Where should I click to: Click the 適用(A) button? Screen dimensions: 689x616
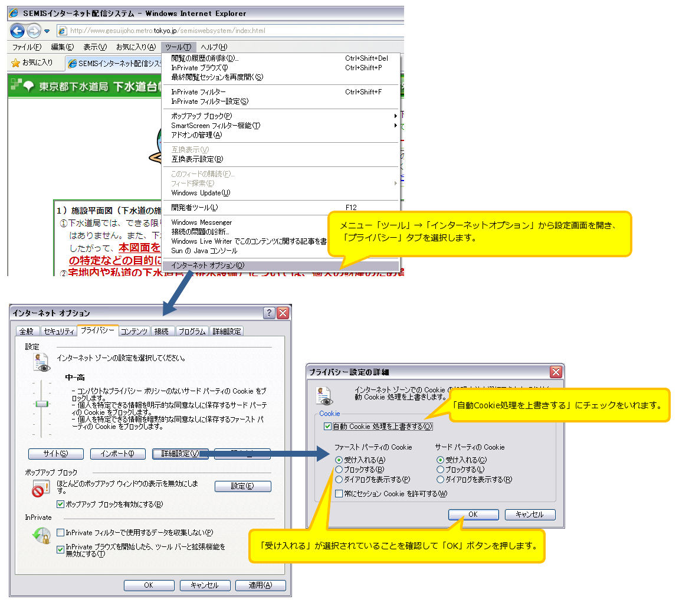click(x=261, y=585)
